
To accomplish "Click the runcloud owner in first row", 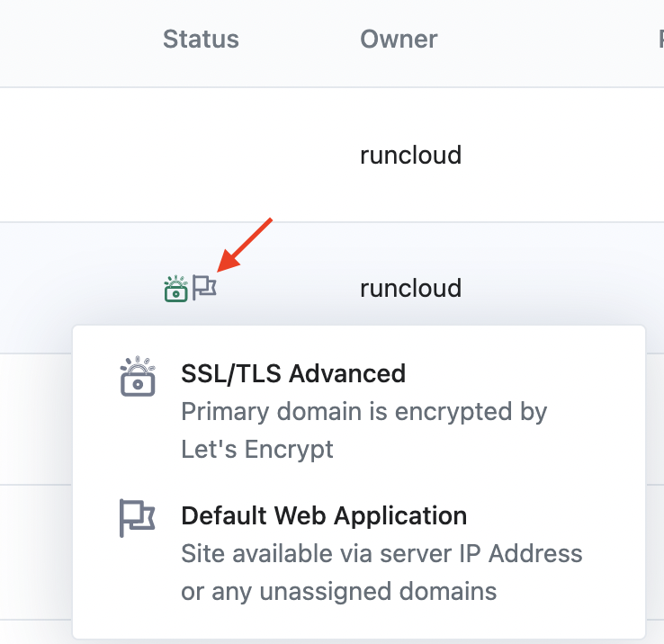I will (x=410, y=155).
